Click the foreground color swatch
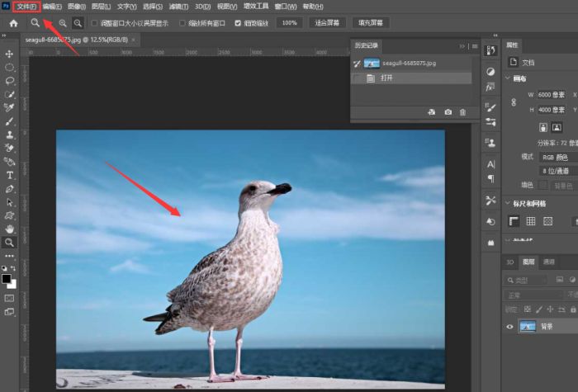Viewport: 578px width, 392px height. (x=7, y=280)
